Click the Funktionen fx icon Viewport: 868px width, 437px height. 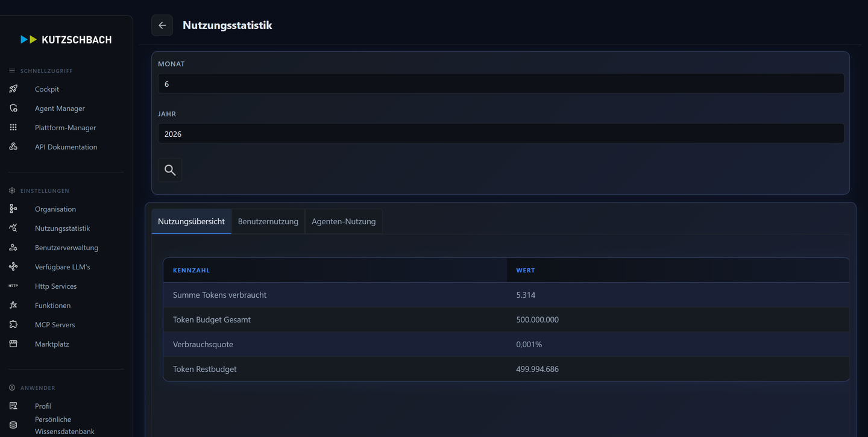(x=13, y=306)
